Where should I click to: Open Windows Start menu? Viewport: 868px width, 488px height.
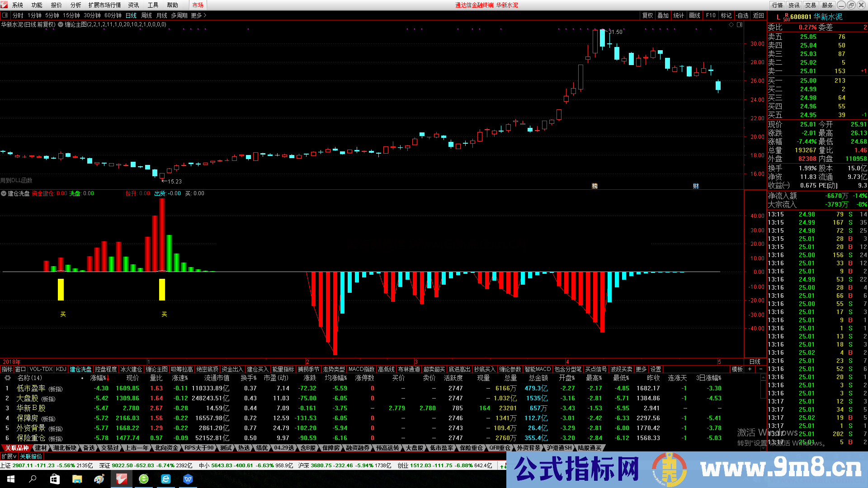coord(11,479)
